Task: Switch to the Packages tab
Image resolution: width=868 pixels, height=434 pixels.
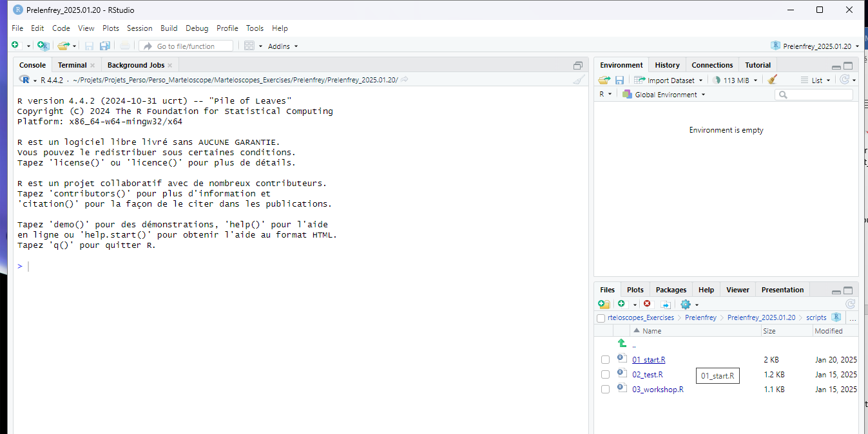Action: [671, 290]
